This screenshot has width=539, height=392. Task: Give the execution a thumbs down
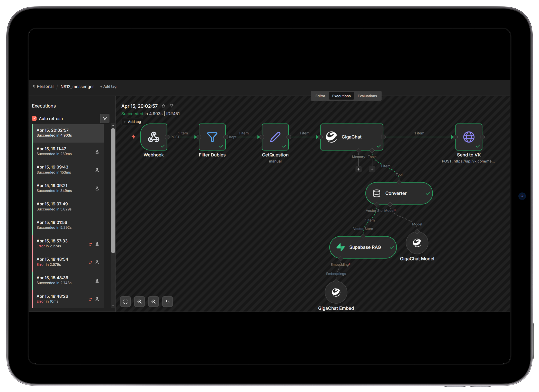(171, 106)
